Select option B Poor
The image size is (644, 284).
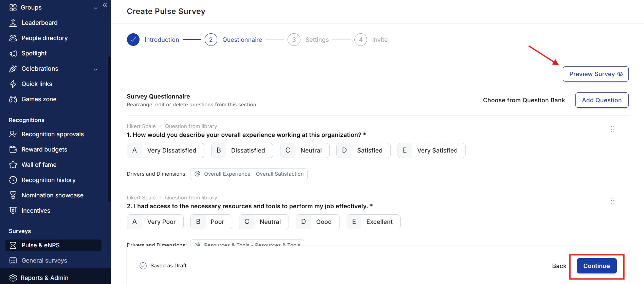(x=211, y=222)
